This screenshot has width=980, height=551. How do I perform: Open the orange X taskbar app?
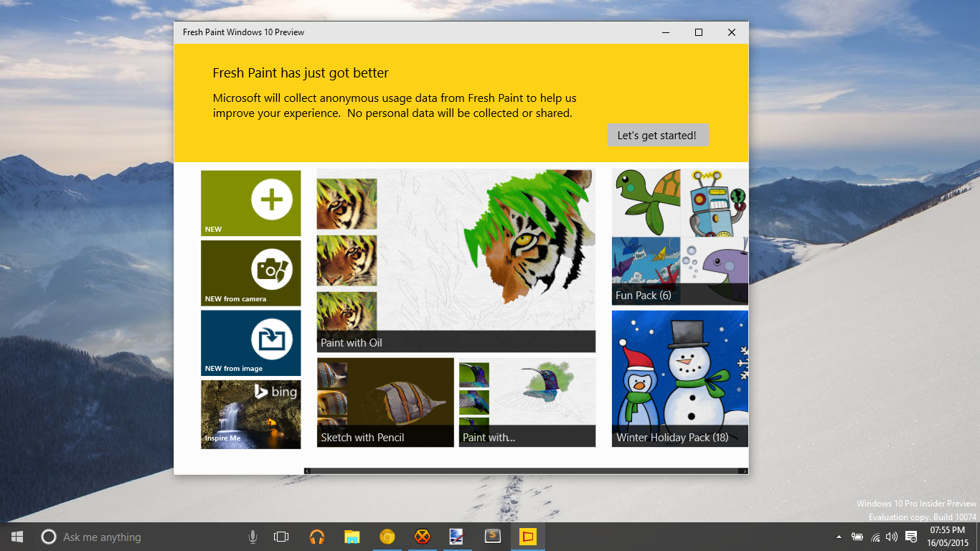[423, 537]
